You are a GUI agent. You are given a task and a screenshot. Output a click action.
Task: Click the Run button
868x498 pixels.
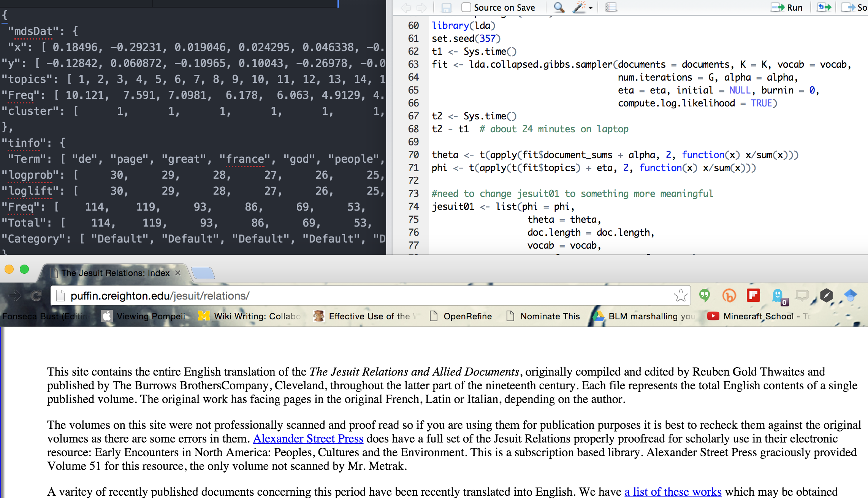click(787, 7)
